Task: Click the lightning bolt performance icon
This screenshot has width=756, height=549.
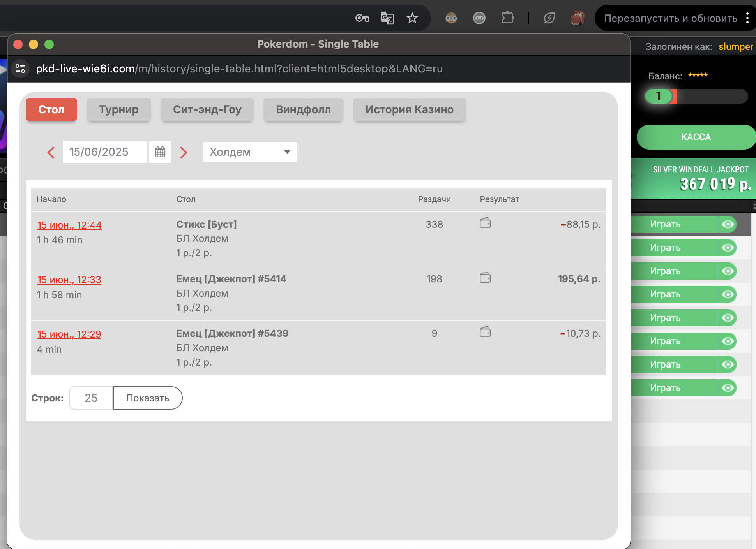Action: pyautogui.click(x=549, y=18)
